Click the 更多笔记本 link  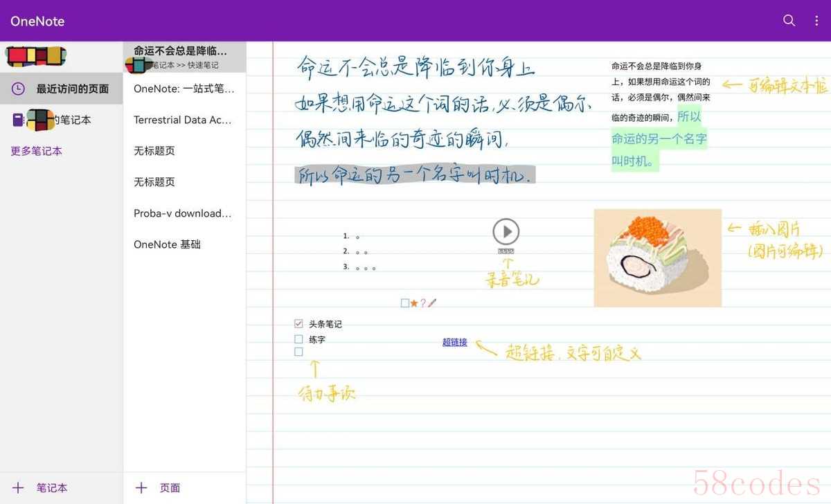point(36,151)
